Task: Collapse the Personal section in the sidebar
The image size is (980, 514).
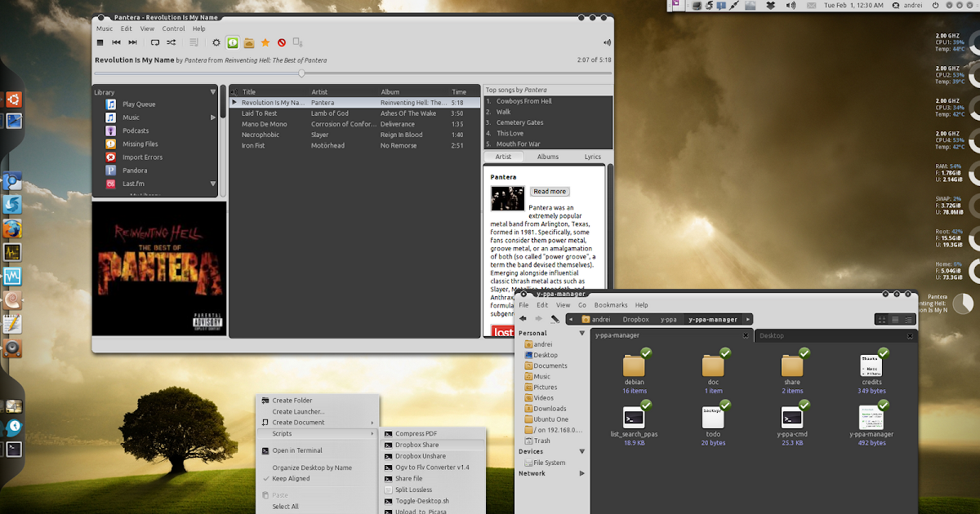Action: 581,333
